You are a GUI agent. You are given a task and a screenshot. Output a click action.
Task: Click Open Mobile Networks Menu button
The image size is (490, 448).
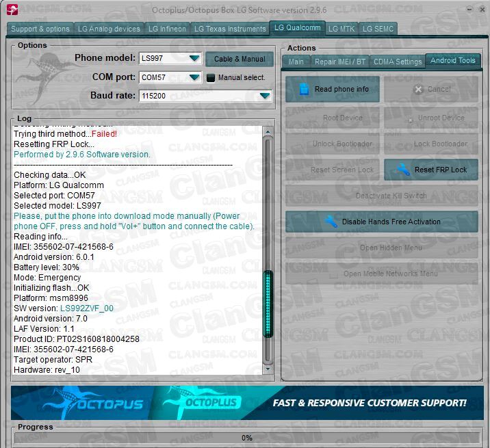pyautogui.click(x=382, y=274)
